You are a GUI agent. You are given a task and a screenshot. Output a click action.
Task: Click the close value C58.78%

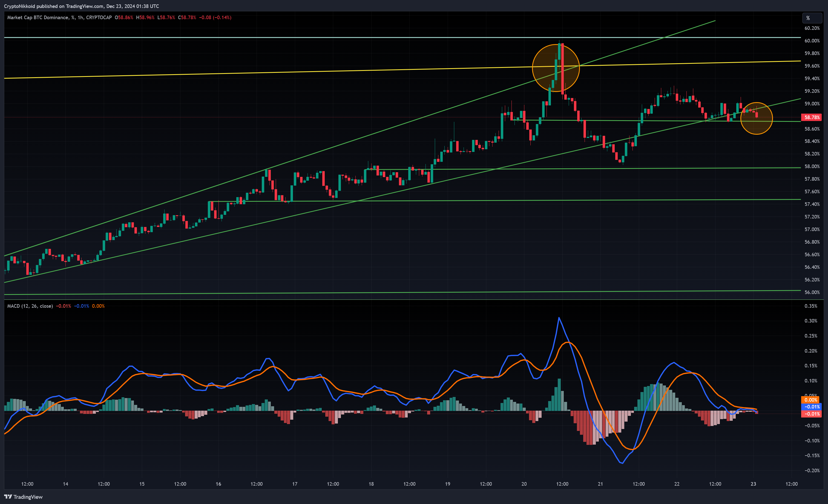(187, 18)
